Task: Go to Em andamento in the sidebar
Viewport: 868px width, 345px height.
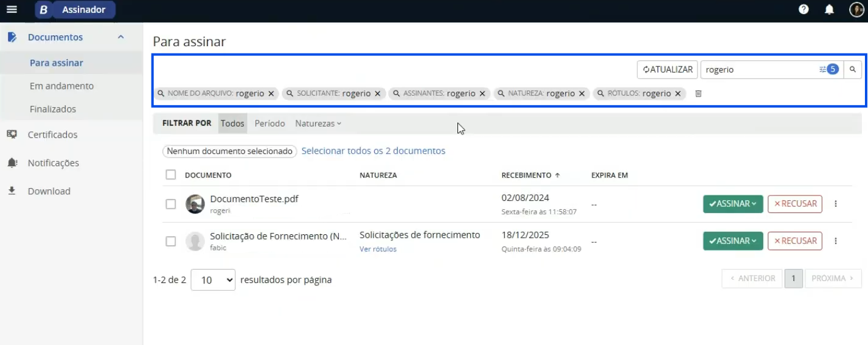Action: 61,86
